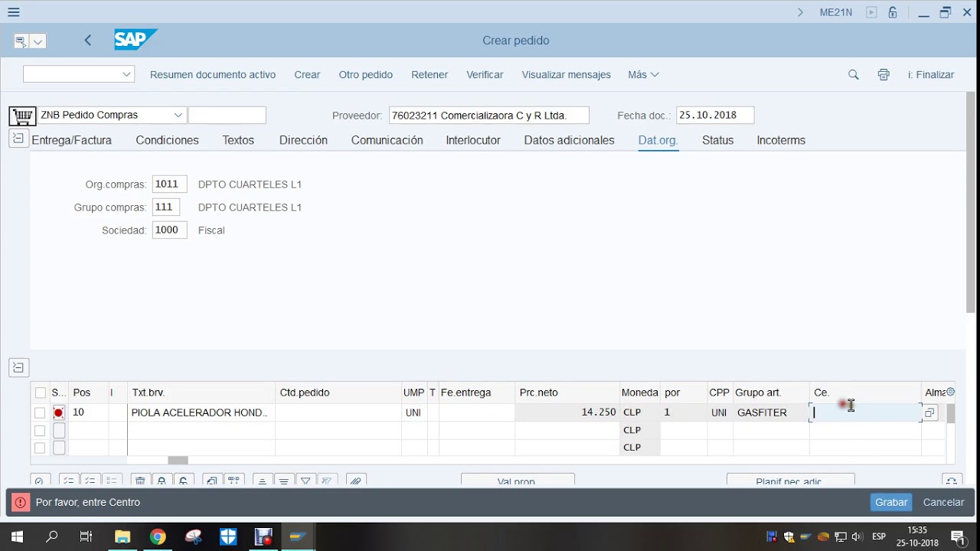The width and height of the screenshot is (980, 551).
Task: Click the status button on the third row
Action: click(59, 448)
